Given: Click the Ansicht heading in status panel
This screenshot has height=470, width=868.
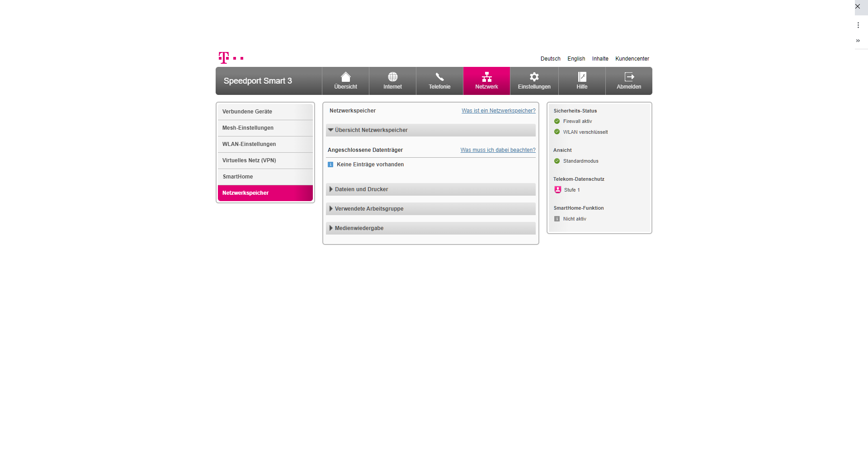Looking at the screenshot, I should [x=562, y=150].
